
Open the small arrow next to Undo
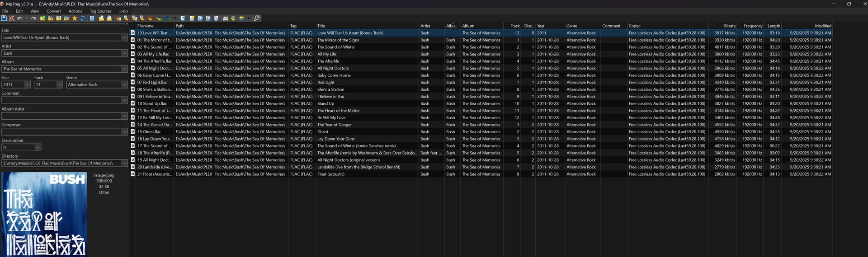[x=26, y=19]
